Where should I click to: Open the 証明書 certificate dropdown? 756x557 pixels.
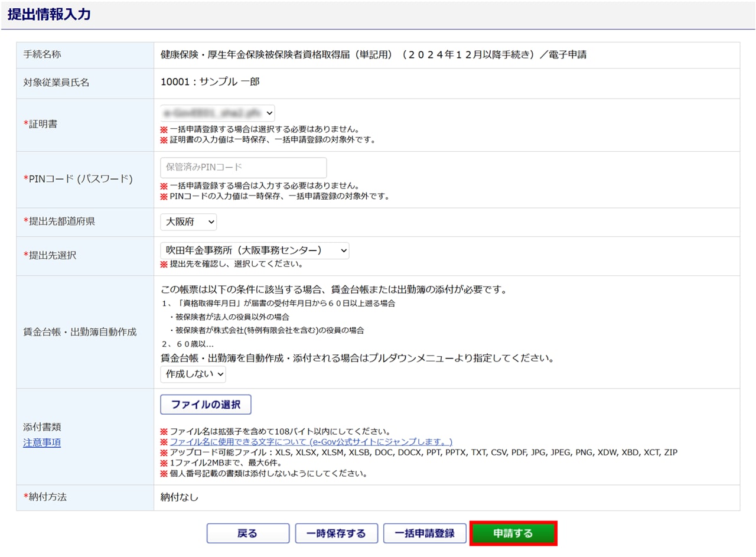click(x=217, y=113)
